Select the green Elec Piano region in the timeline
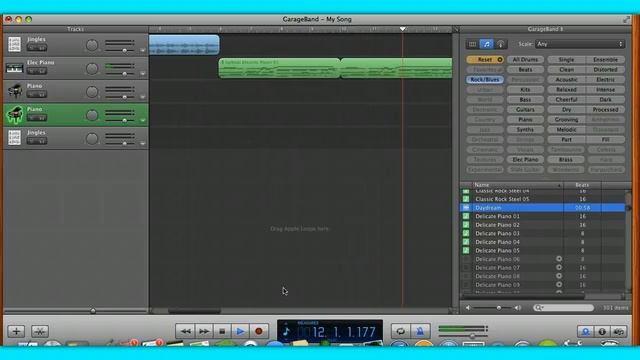640x360 pixels. tap(279, 68)
